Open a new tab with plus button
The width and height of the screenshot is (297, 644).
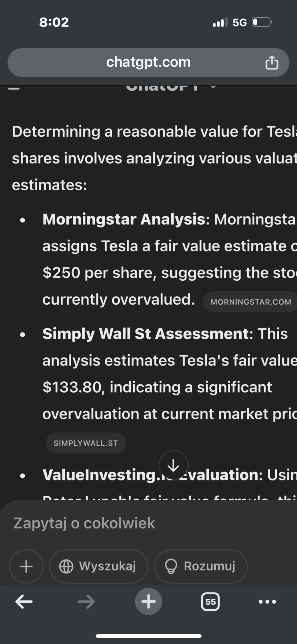click(x=149, y=601)
